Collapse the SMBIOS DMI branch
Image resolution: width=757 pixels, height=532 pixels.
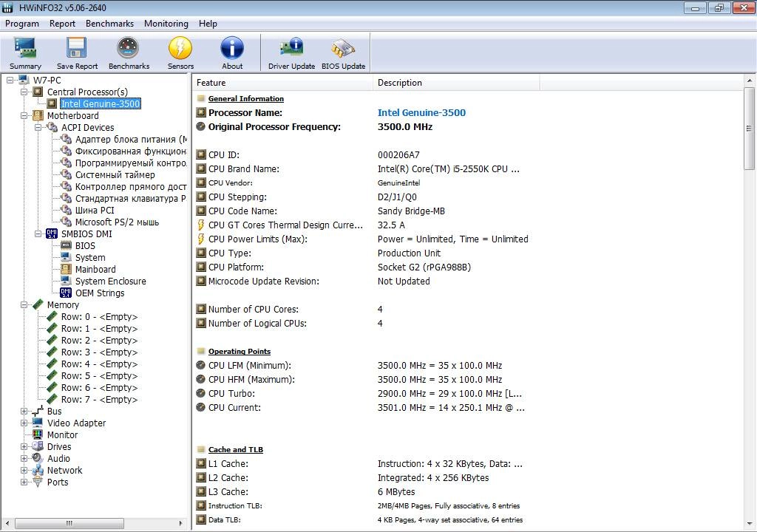(38, 233)
